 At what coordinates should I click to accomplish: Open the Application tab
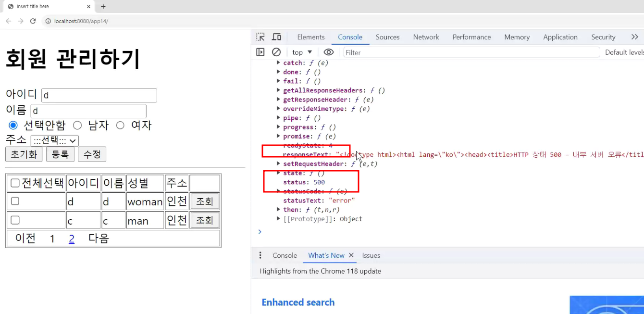pyautogui.click(x=560, y=37)
